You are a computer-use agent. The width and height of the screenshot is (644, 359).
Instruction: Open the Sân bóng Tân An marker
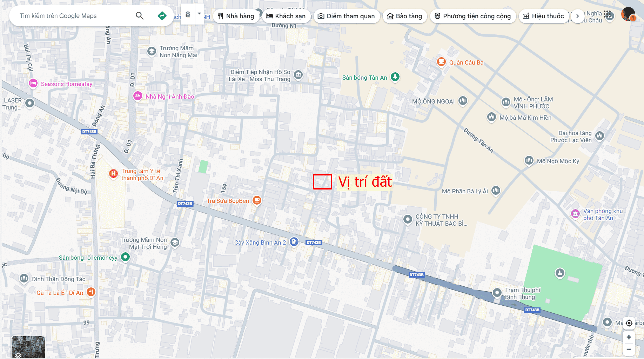pos(395,77)
